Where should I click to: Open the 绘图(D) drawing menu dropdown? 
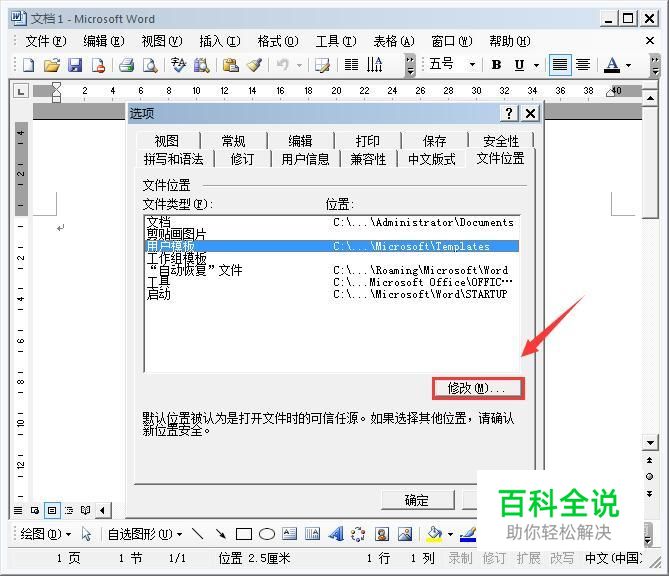pos(46,534)
